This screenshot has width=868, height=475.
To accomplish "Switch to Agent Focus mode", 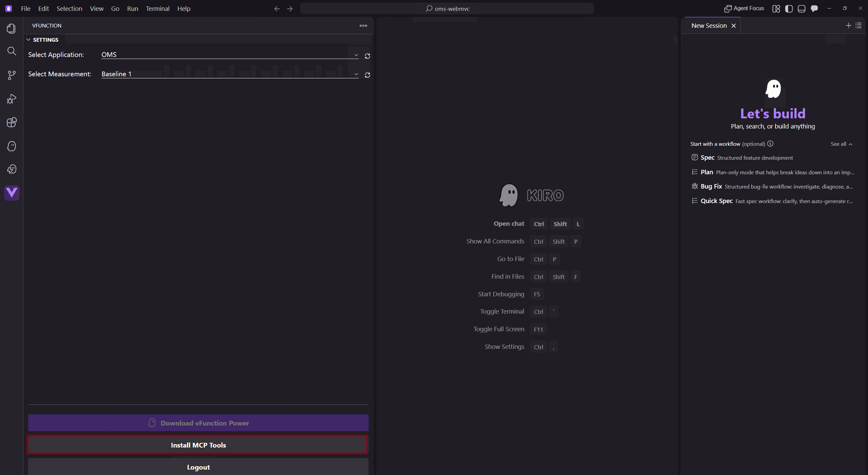I will click(x=744, y=9).
